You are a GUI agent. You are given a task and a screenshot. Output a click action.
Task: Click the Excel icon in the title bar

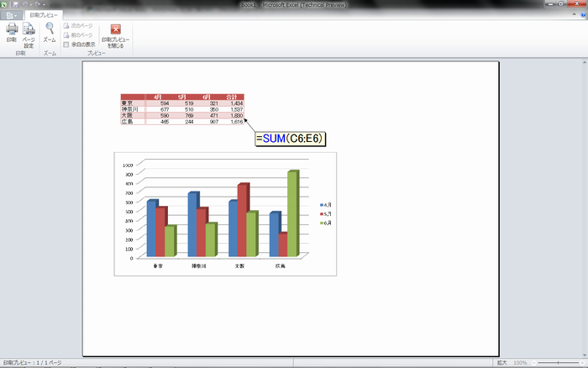tap(5, 5)
